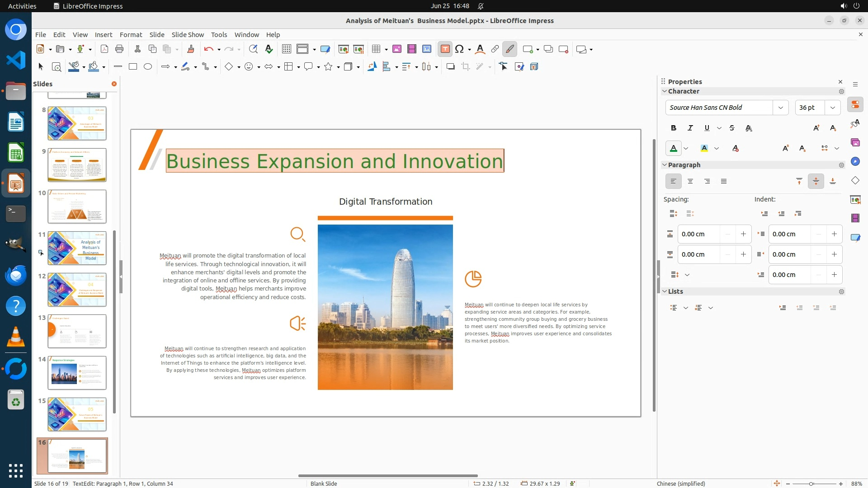Select slide 13 thumbnail
Viewport: 868px width, 488px height.
click(77, 331)
